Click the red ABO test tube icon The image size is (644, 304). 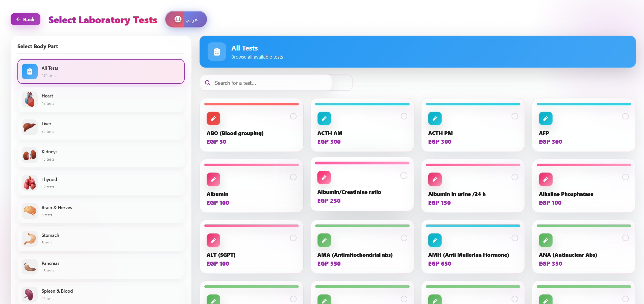213,118
